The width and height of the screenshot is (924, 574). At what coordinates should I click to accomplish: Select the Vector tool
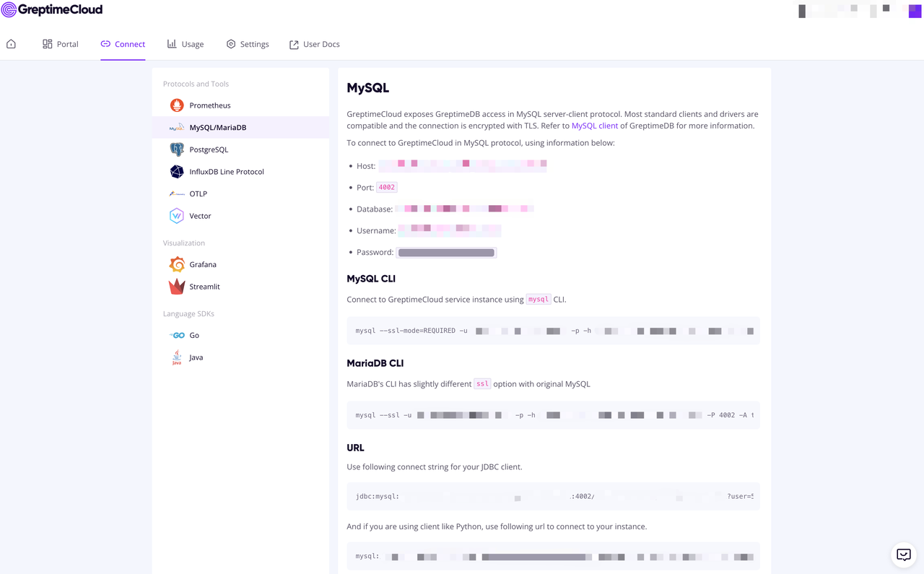click(201, 215)
